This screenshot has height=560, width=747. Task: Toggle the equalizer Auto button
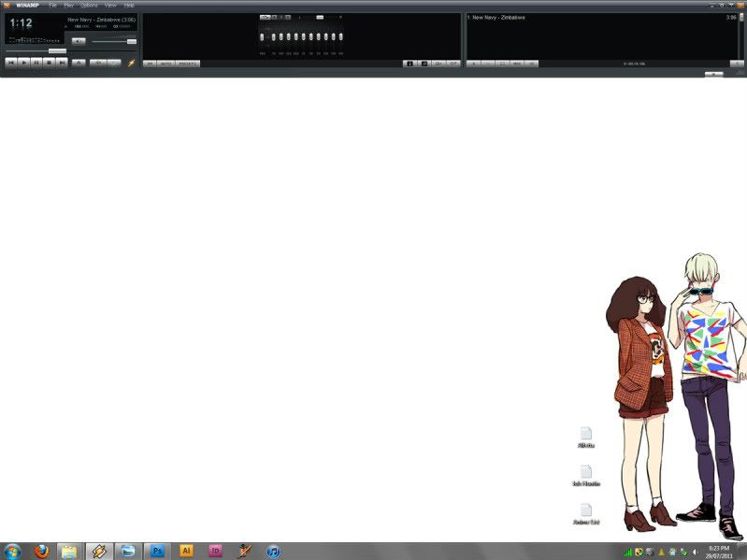(x=165, y=64)
